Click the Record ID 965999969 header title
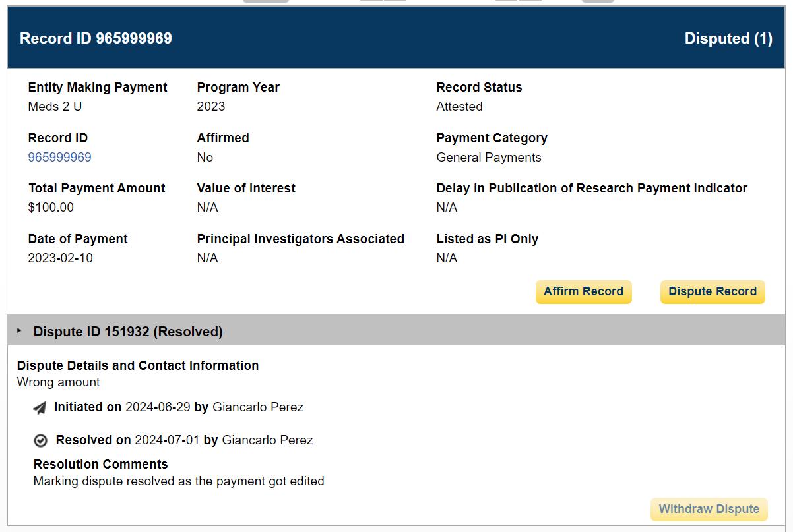 [x=96, y=38]
